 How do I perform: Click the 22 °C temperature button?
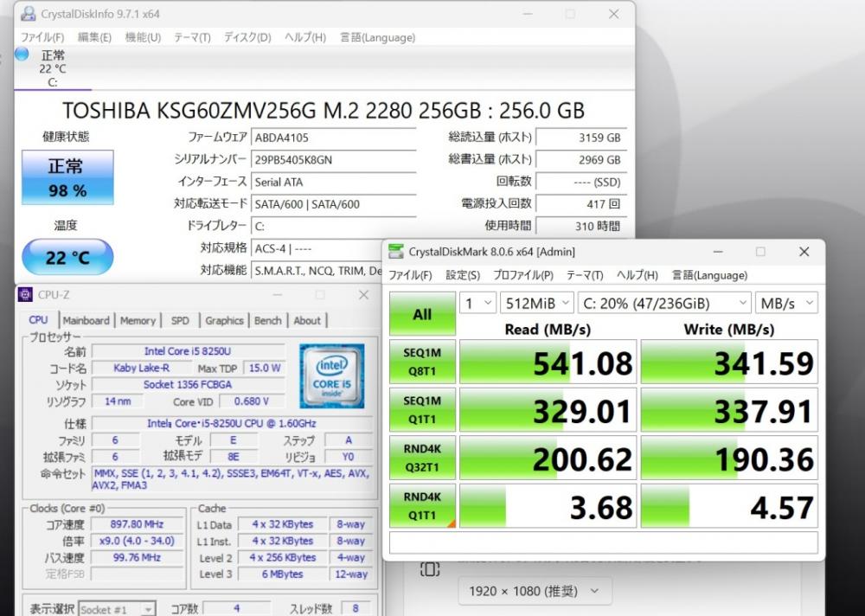[67, 257]
